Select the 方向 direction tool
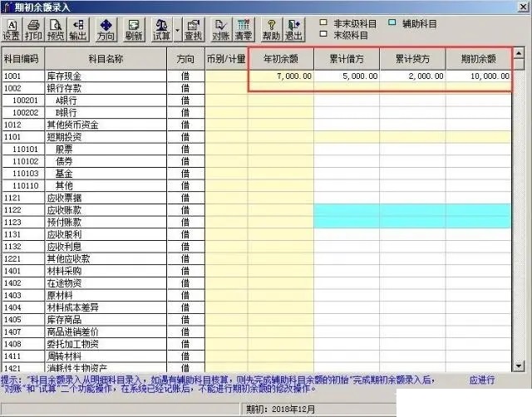532x417 pixels. pyautogui.click(x=106, y=30)
